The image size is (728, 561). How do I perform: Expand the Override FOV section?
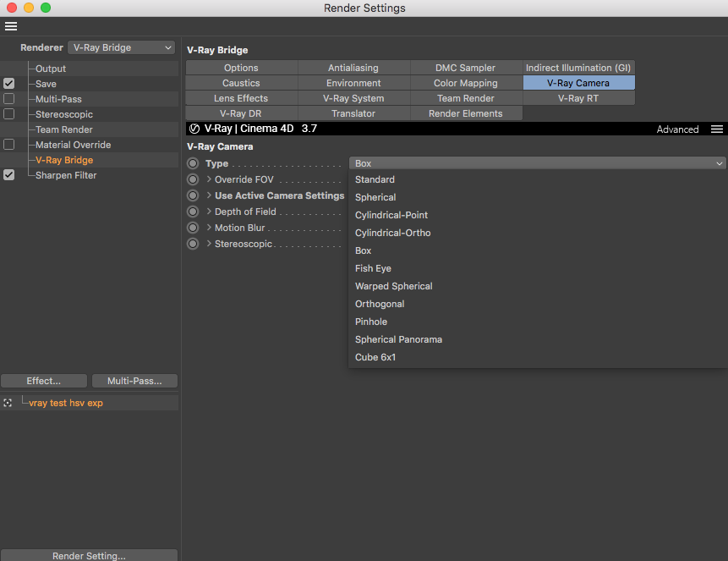[209, 179]
